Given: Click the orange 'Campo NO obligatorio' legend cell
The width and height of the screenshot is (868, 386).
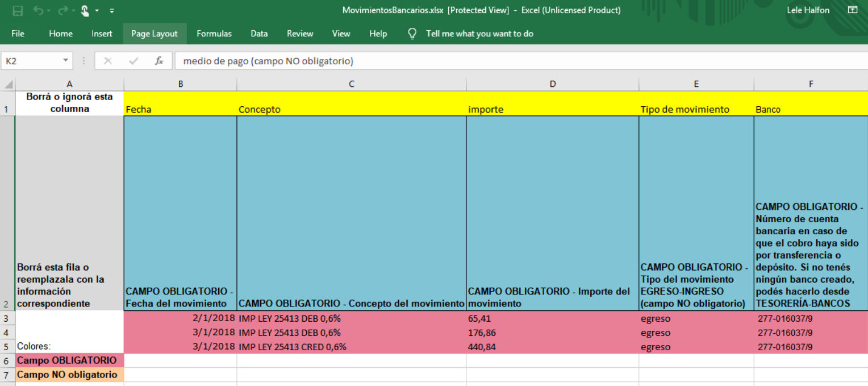Looking at the screenshot, I should tap(69, 375).
